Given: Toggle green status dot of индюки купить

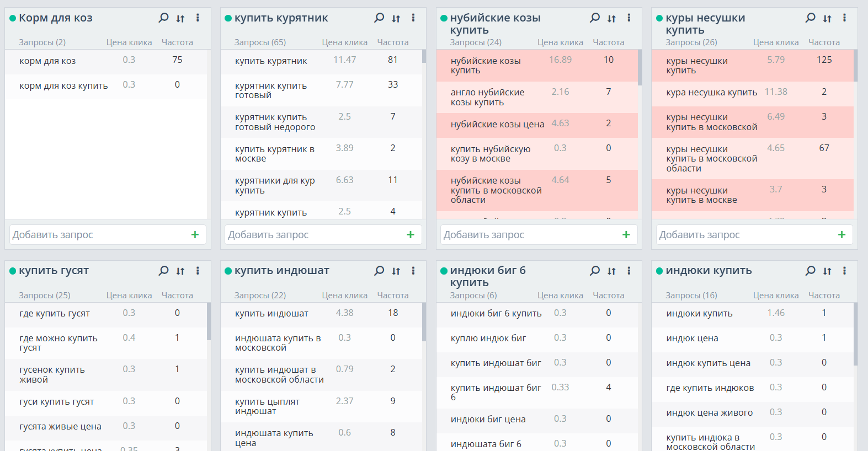Looking at the screenshot, I should [x=659, y=271].
